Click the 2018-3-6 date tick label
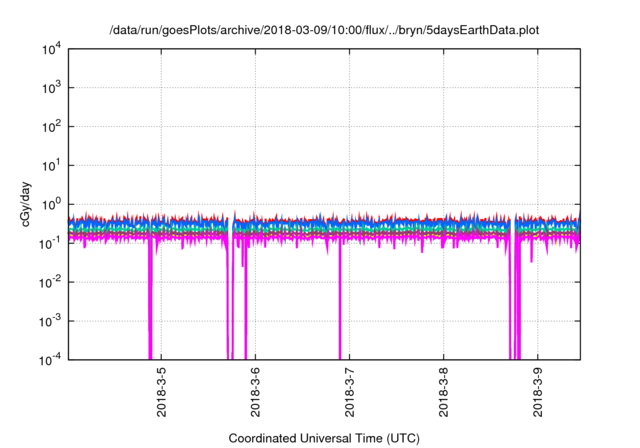Screen dimensions: 640x448 tap(256, 392)
